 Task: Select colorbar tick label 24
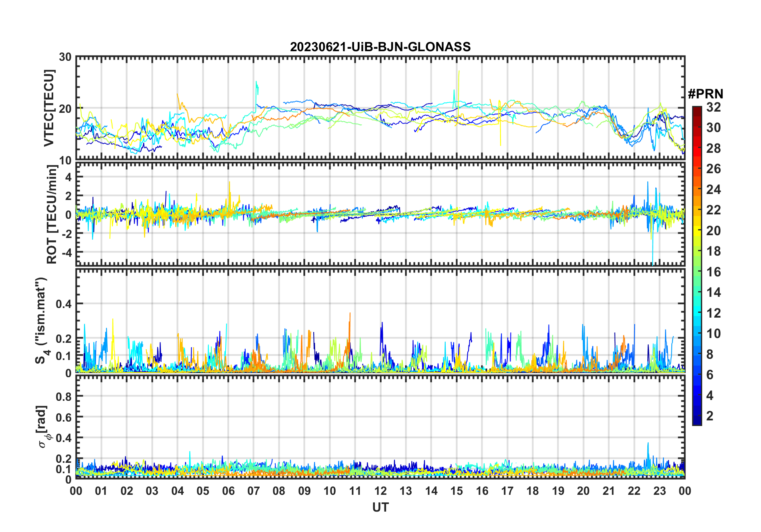[713, 190]
